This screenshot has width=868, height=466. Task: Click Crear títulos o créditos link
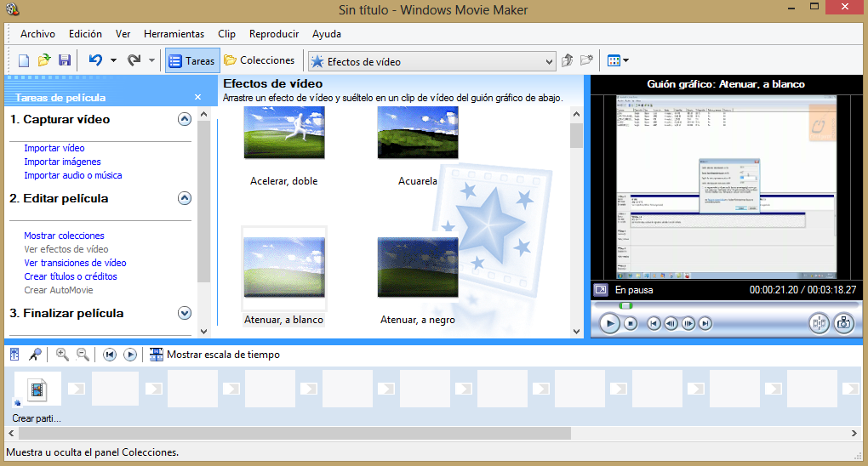point(71,276)
